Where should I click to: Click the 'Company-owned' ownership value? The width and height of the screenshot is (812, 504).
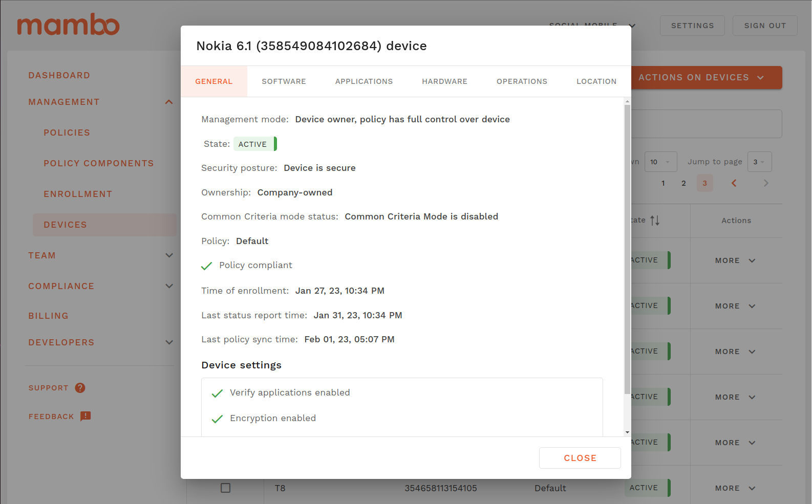tap(295, 192)
